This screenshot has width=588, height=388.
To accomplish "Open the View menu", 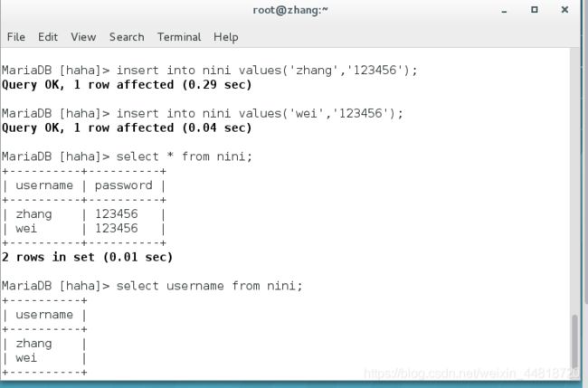I will pyautogui.click(x=83, y=37).
